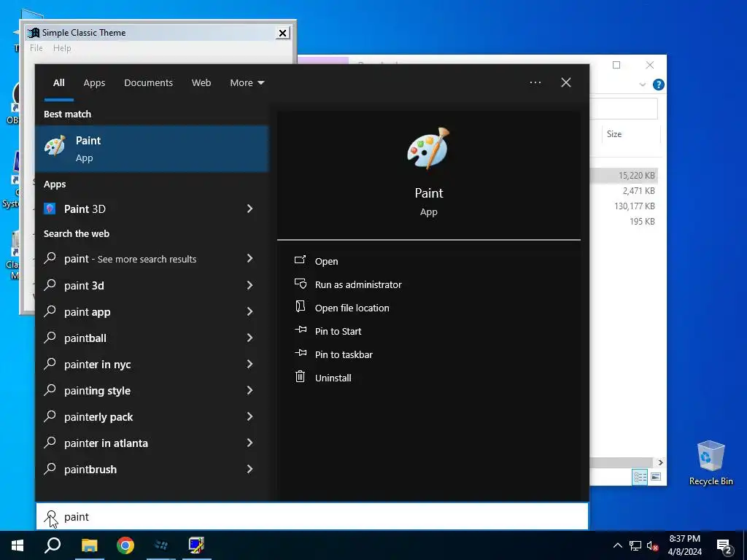Choose Open file location
747x560 pixels.
click(352, 308)
